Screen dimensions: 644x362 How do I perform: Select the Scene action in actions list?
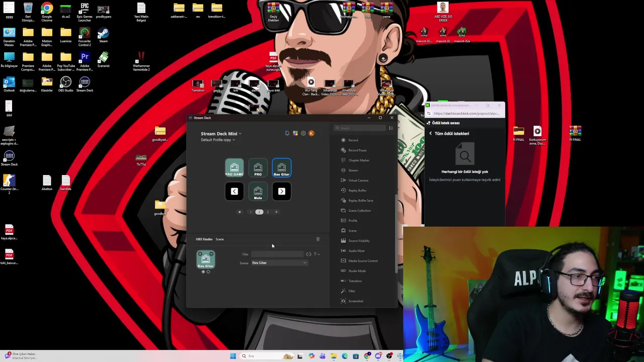349,231
